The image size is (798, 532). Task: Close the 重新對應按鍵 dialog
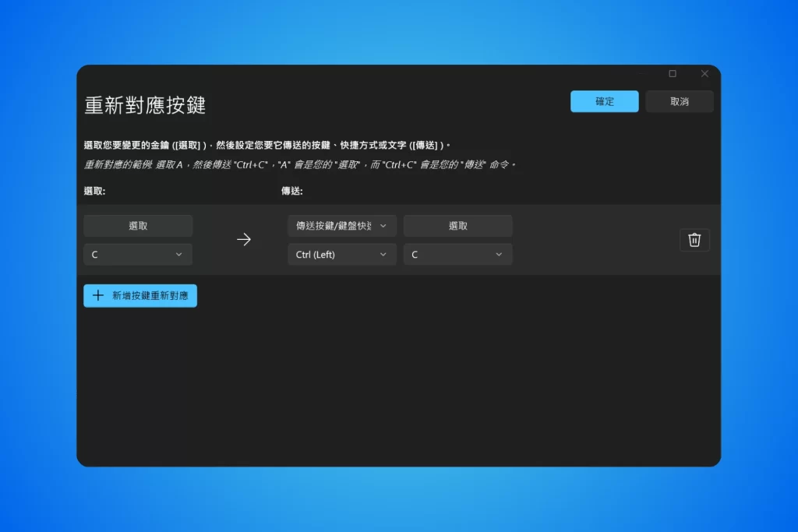704,73
